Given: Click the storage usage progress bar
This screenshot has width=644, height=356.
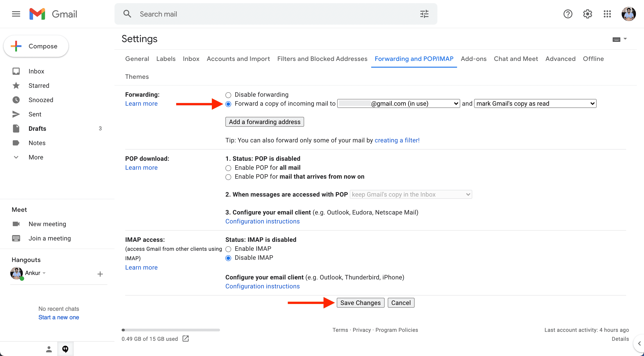Looking at the screenshot, I should (x=171, y=330).
